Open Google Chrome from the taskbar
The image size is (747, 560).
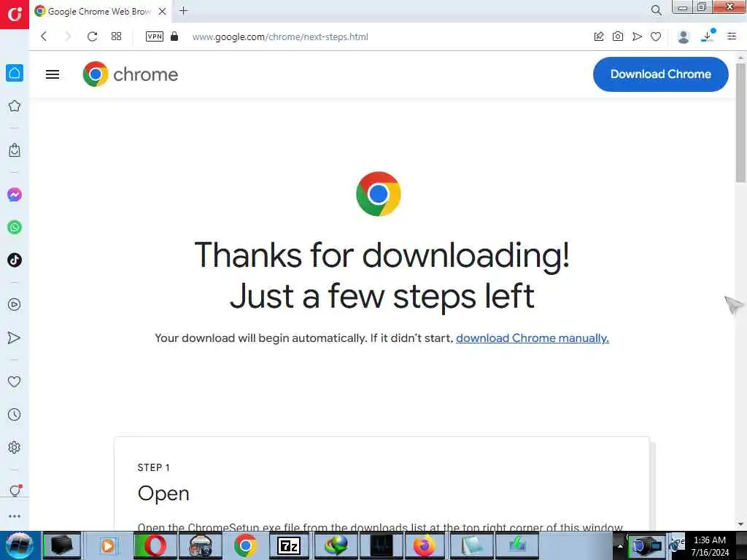245,545
